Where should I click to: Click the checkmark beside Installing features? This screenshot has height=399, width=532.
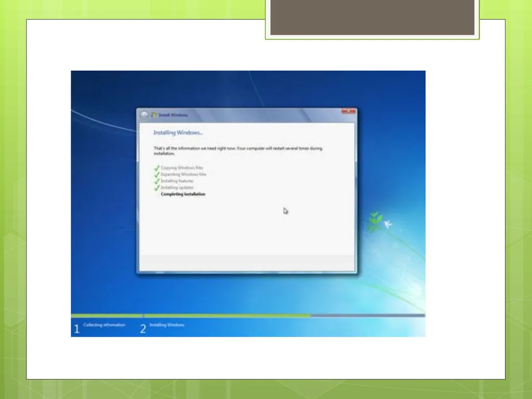tap(157, 181)
